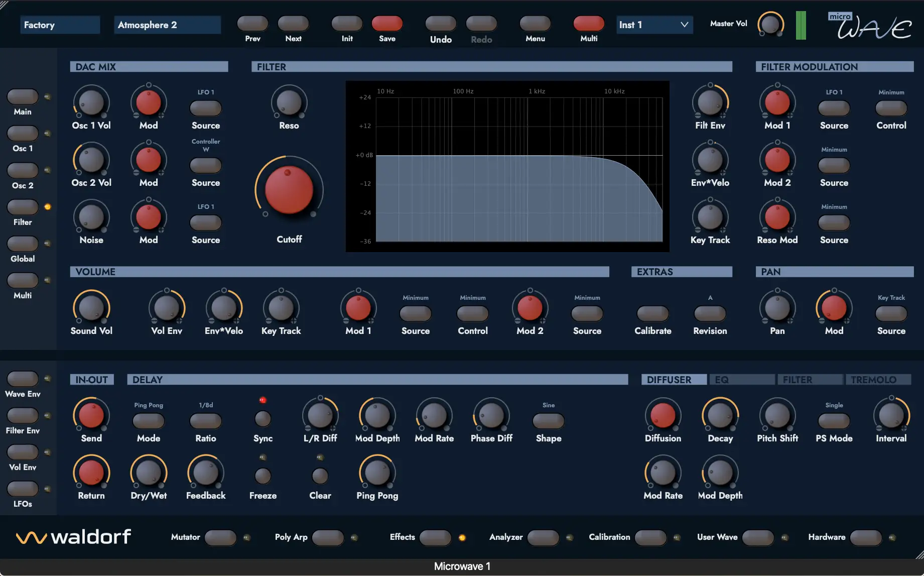Screen dimensions: 924x576
Task: Switch to the Tremolo effect tab
Action: (x=878, y=380)
